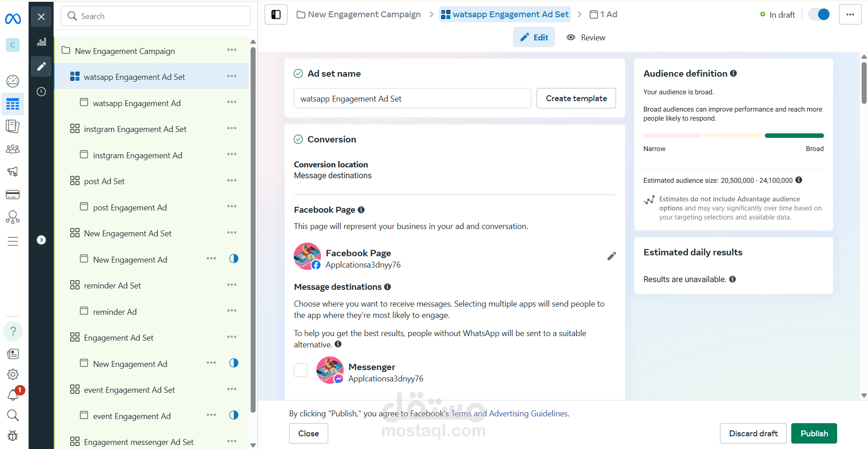Viewport: 868px width, 449px height.
Task: Select post Engagement Ad in tree
Action: (130, 208)
